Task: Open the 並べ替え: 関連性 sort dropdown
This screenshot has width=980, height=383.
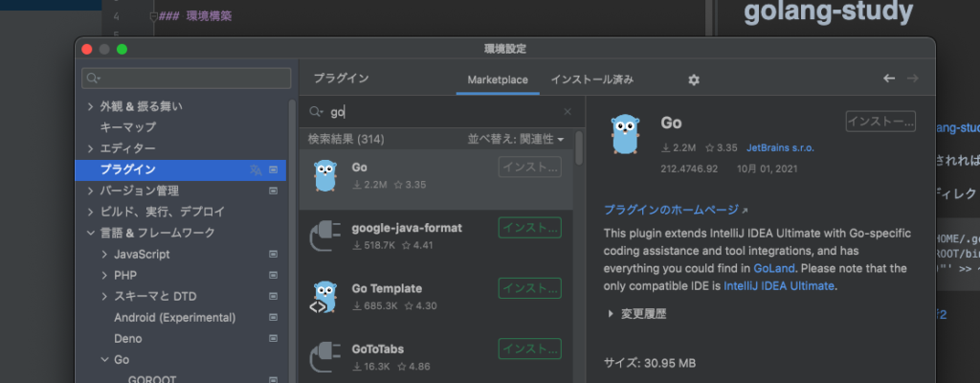Action: (x=516, y=139)
